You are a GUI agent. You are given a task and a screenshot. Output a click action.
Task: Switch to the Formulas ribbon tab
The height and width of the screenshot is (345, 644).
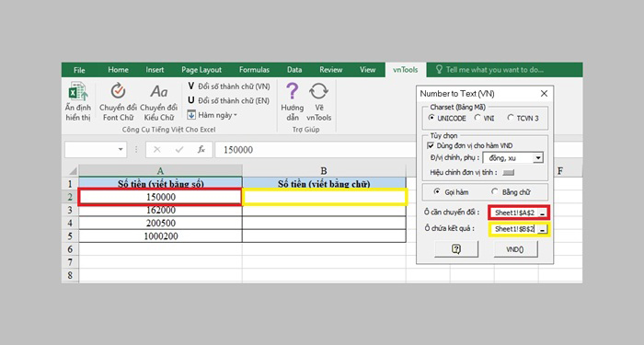tap(254, 70)
